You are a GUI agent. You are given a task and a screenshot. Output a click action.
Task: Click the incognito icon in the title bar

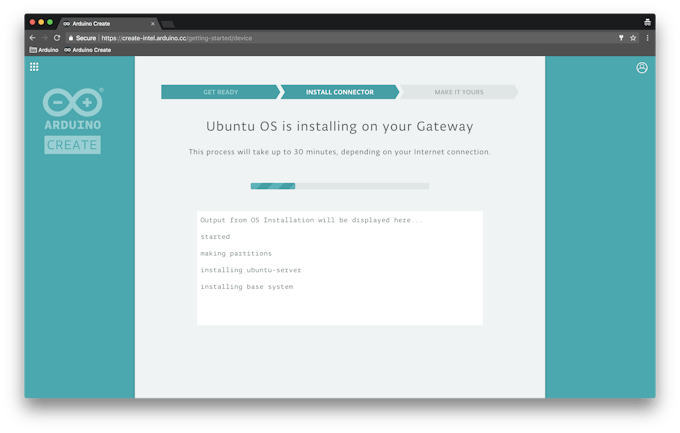click(647, 22)
